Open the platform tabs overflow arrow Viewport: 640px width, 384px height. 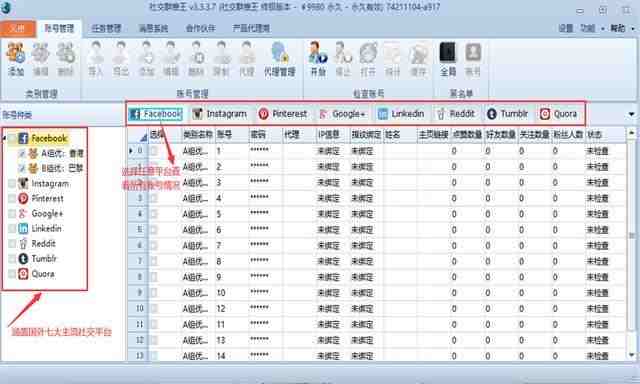pos(631,114)
